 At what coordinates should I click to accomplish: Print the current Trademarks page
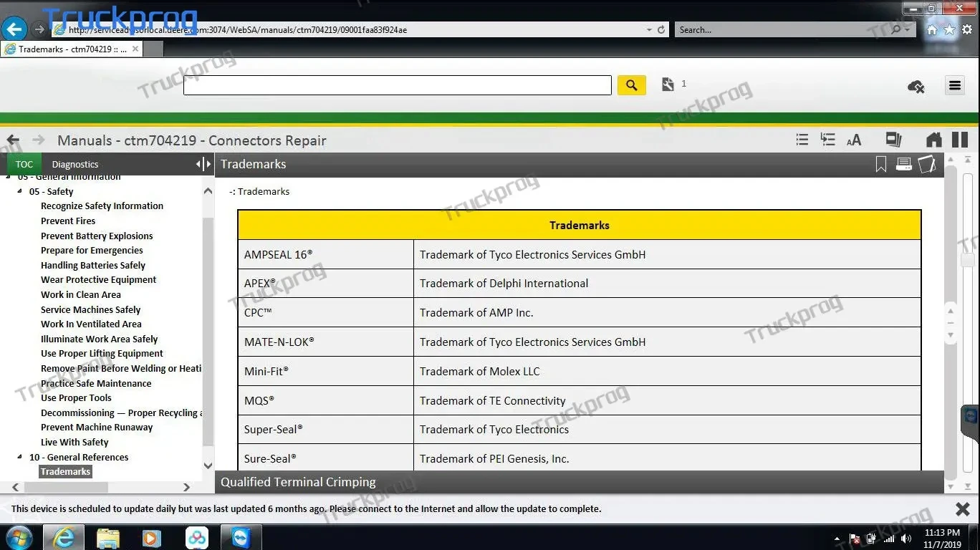[x=904, y=165]
